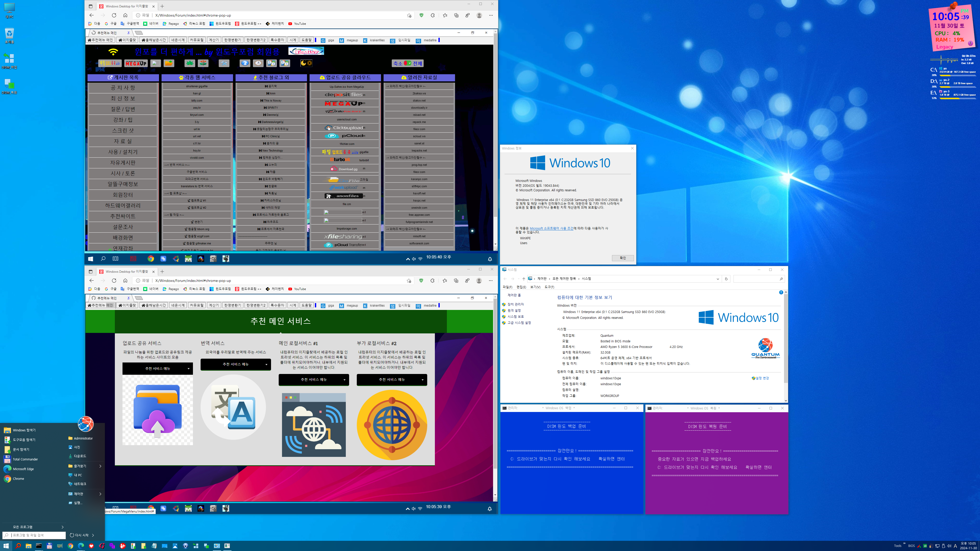Image resolution: width=980 pixels, height=551 pixels.
Task: Open the 내 PC desktop icon
Action: coord(9,11)
